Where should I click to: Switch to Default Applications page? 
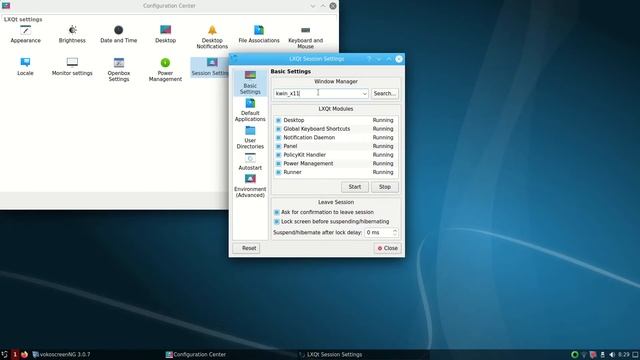pos(250,110)
